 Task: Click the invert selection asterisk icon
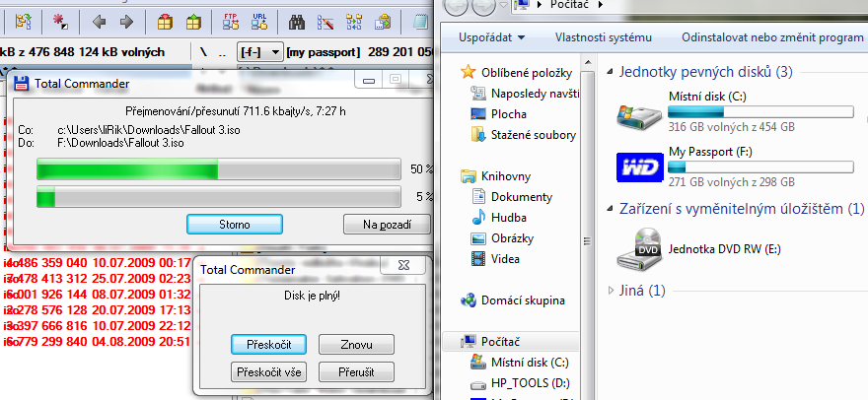59,22
